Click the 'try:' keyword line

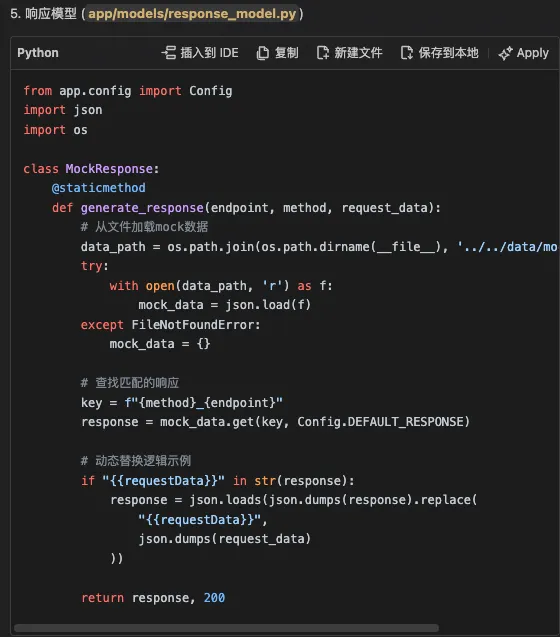click(x=95, y=266)
